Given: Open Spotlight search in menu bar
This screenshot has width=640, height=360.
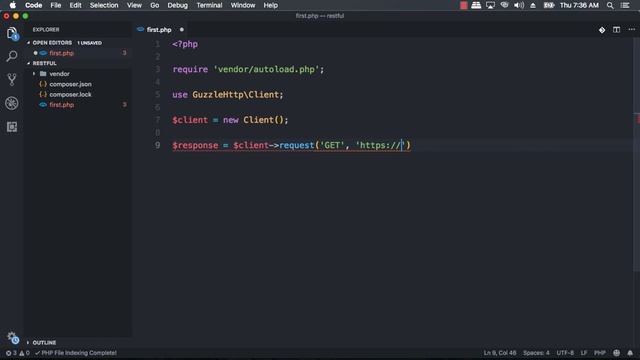Looking at the screenshot, I should coord(610,5).
